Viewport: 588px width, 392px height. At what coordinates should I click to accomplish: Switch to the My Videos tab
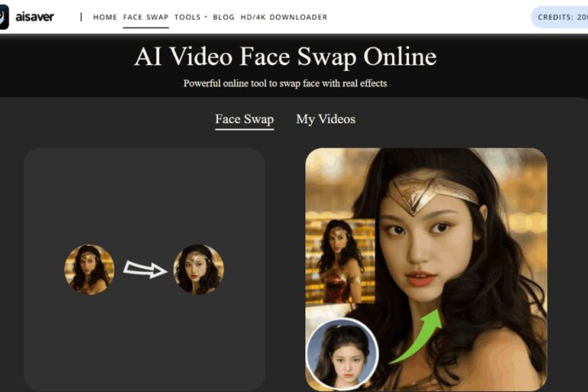[x=326, y=119]
